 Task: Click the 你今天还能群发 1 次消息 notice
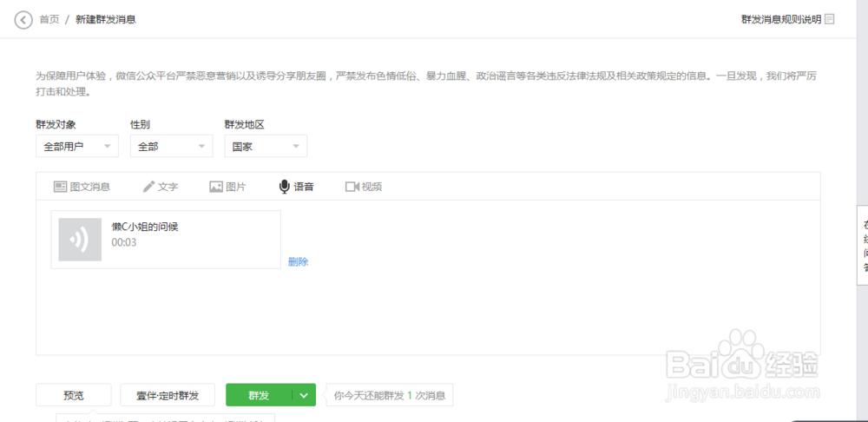point(390,395)
